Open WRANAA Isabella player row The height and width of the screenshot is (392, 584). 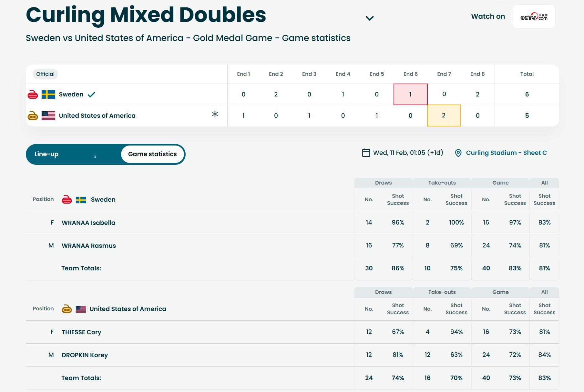pos(292,223)
